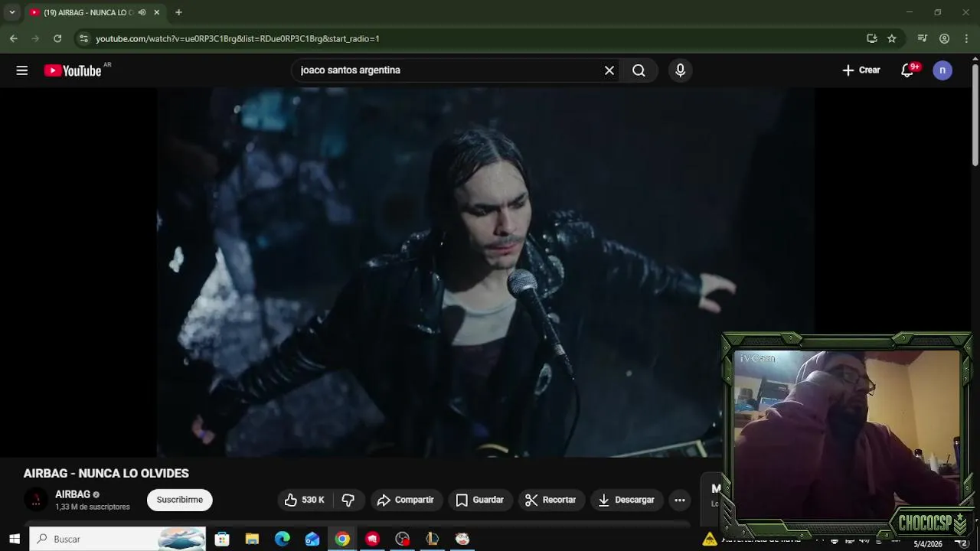Go to the YouTube home logo

click(73, 70)
